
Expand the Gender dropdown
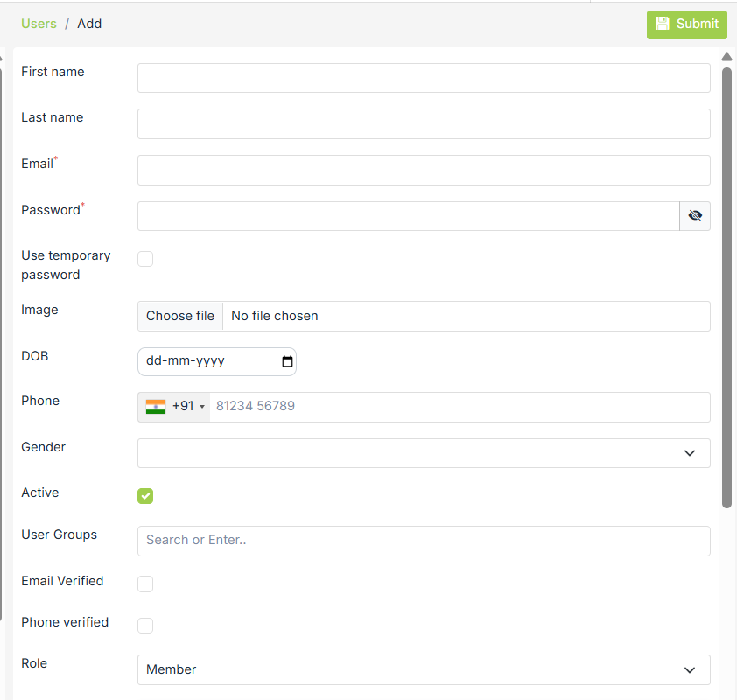(424, 453)
